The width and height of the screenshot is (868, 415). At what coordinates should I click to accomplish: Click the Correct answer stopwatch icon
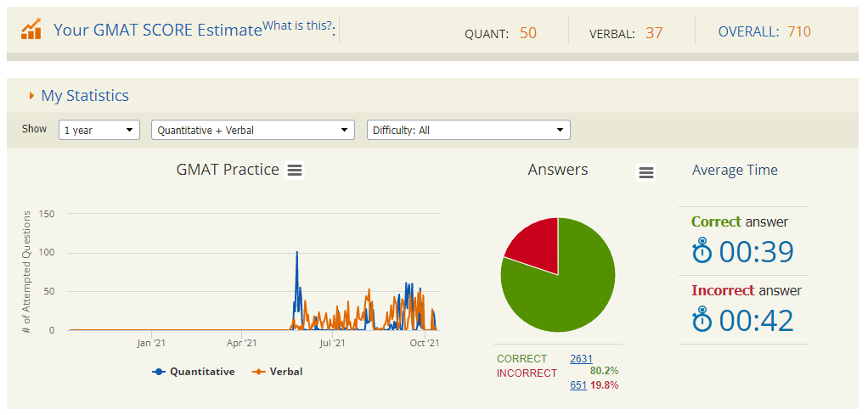[x=702, y=252]
